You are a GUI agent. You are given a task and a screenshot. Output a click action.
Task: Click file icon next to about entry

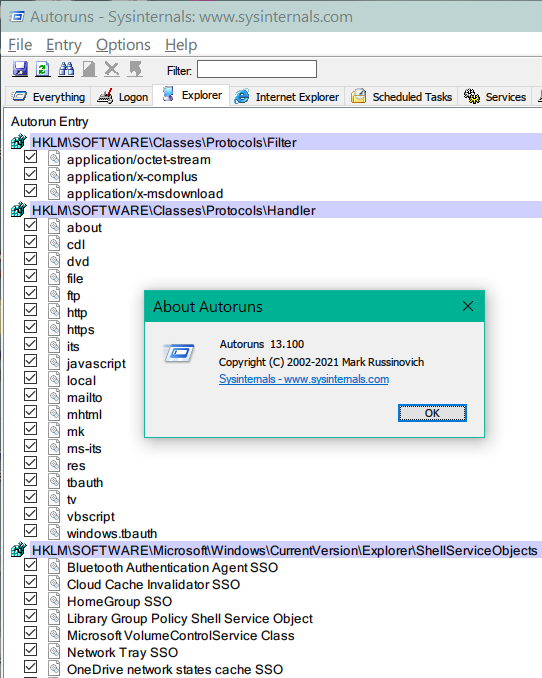coord(54,227)
